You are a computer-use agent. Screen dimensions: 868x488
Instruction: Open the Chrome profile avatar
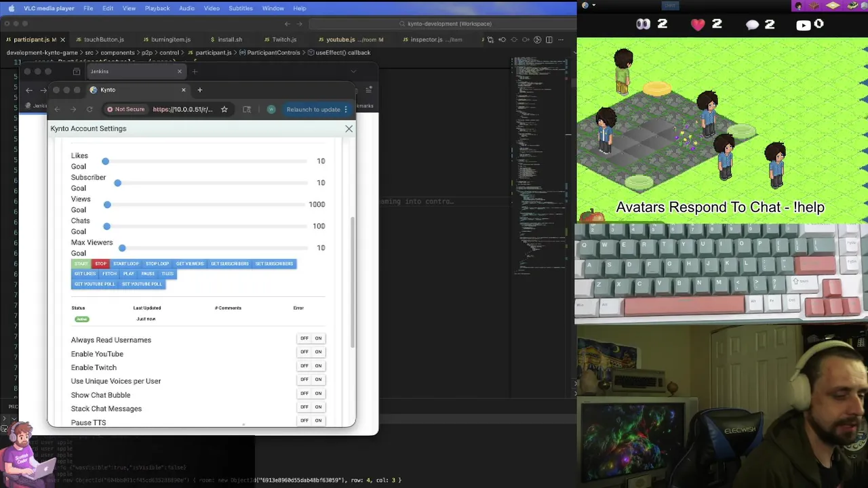(x=271, y=109)
